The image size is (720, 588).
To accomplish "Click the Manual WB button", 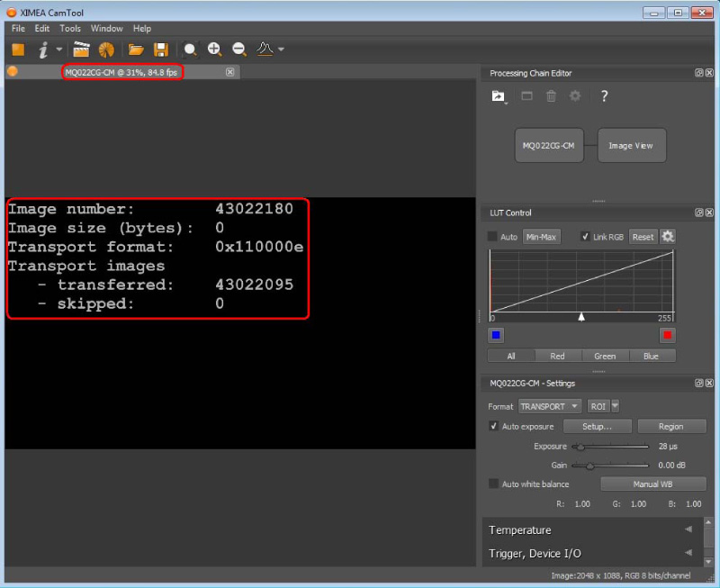I will pos(653,484).
